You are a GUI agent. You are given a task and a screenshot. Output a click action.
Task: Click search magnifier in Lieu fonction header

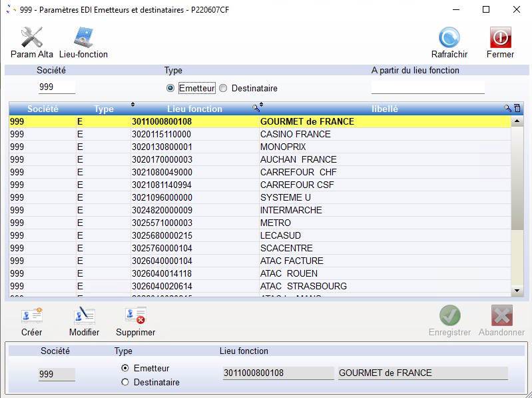click(255, 108)
